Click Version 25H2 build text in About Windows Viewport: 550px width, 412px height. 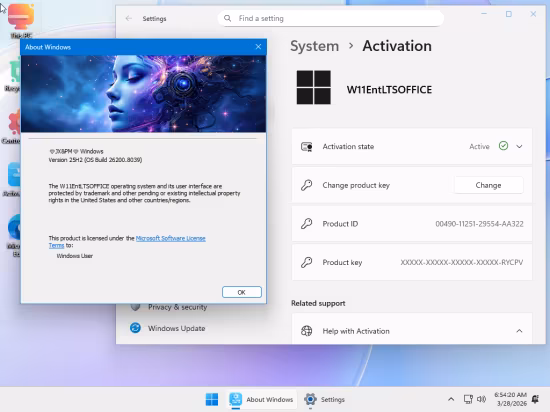(95, 160)
